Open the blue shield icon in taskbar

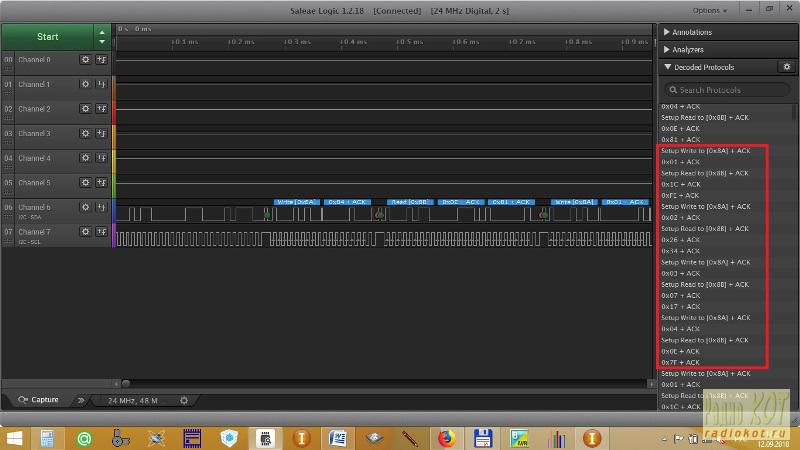[x=229, y=438]
